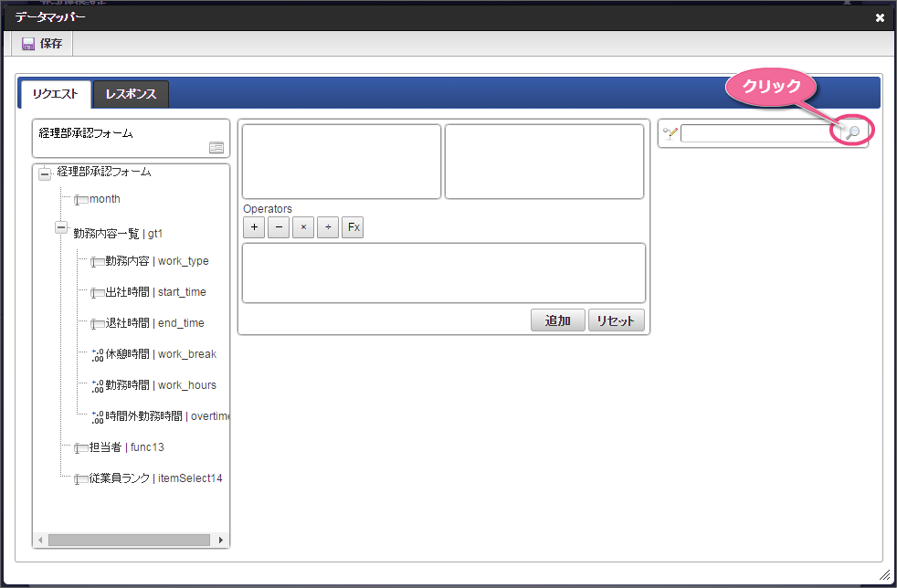Screen dimensions: 897x588
Task: Close the データマッパー dialog
Action: coord(880,17)
